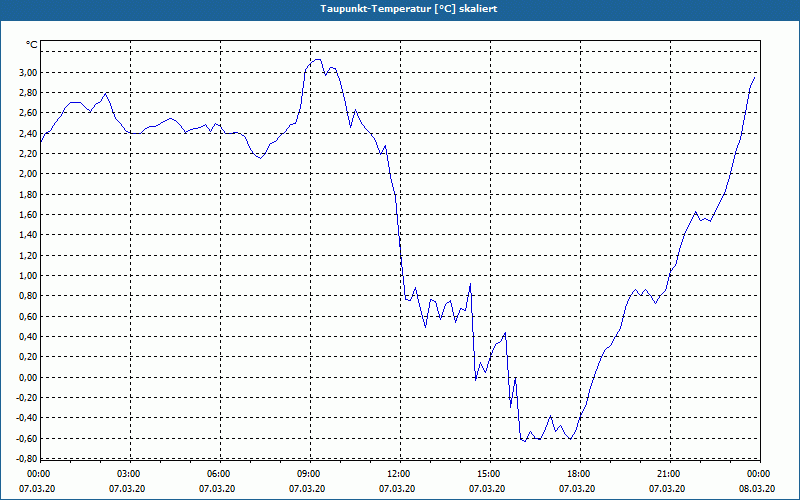This screenshot has height=500, width=800.
Task: Click the 18:00 time axis label
Action: 580,474
